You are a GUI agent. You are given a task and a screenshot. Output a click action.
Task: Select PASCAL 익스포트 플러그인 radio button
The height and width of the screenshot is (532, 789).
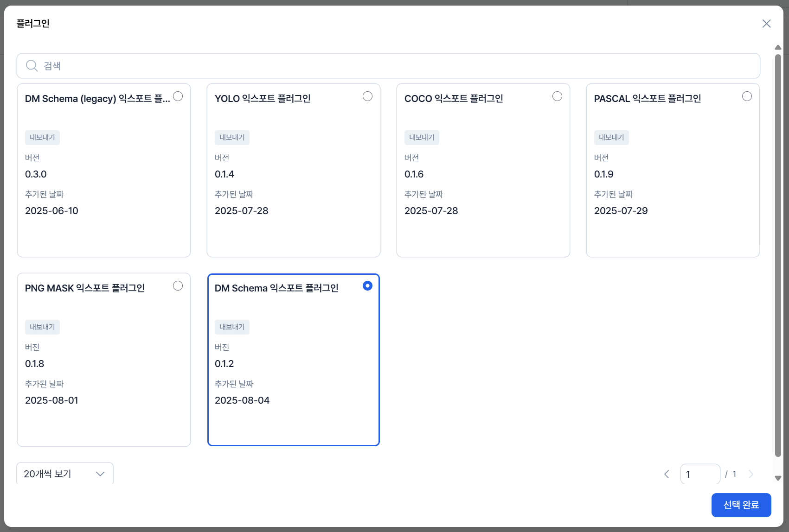(x=747, y=96)
